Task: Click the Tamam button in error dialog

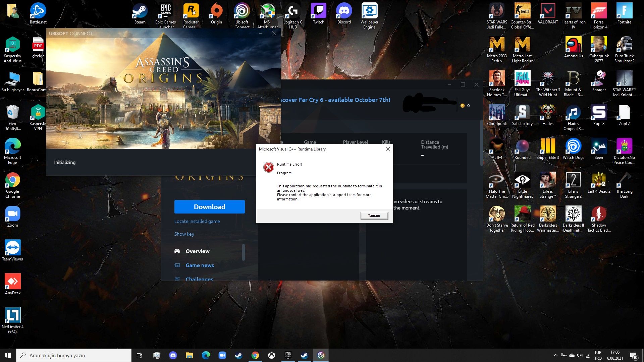Action: tap(374, 216)
